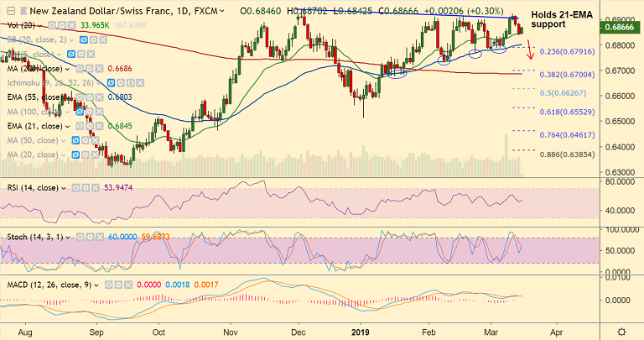Expand the Vol (20) chevron menu
This screenshot has height=340, width=644.
tap(40, 26)
